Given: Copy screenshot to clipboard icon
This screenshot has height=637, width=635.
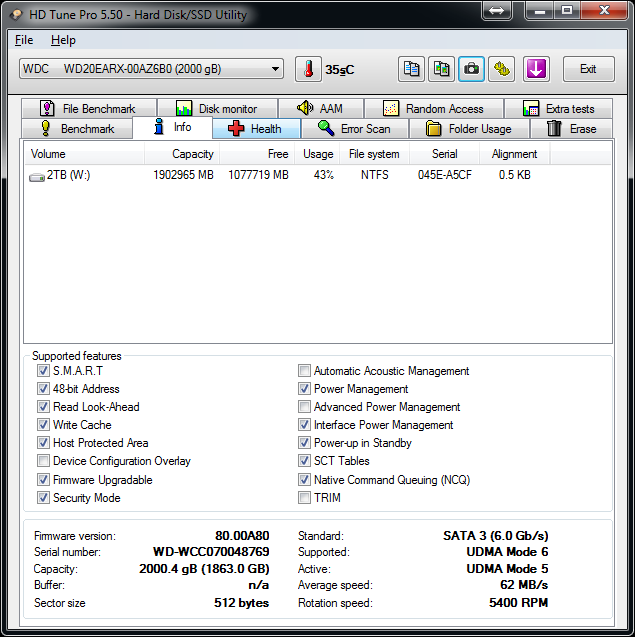Looking at the screenshot, I should pyautogui.click(x=441, y=69).
